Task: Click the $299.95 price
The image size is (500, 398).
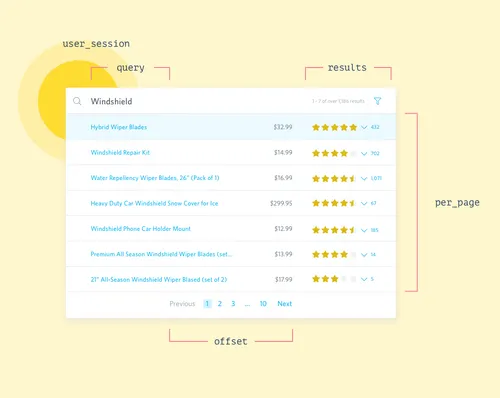Action: tap(281, 203)
